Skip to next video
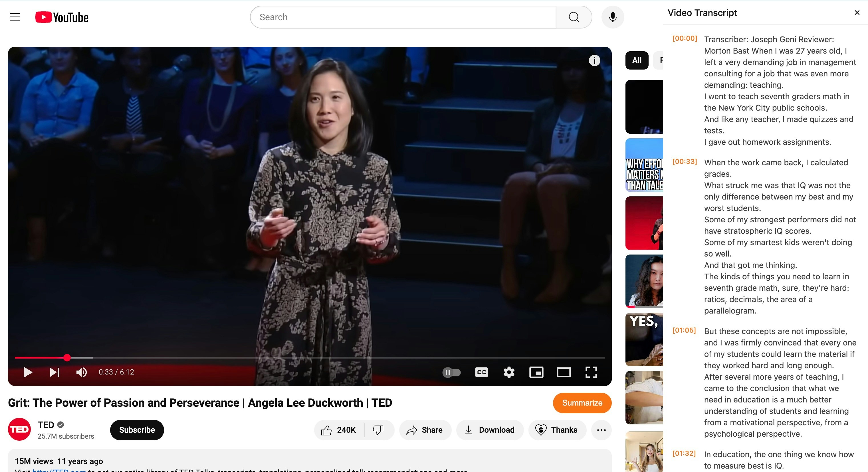 pyautogui.click(x=54, y=372)
